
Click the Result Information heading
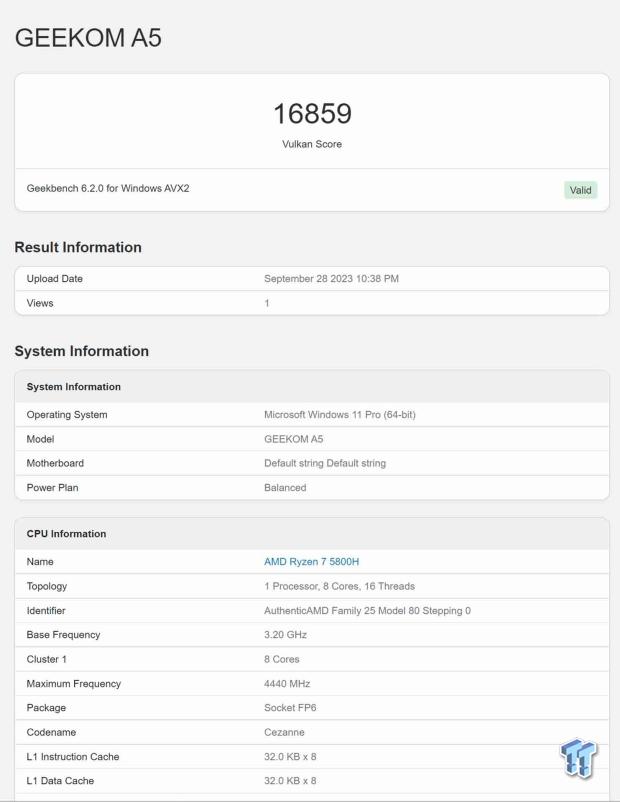click(78, 247)
